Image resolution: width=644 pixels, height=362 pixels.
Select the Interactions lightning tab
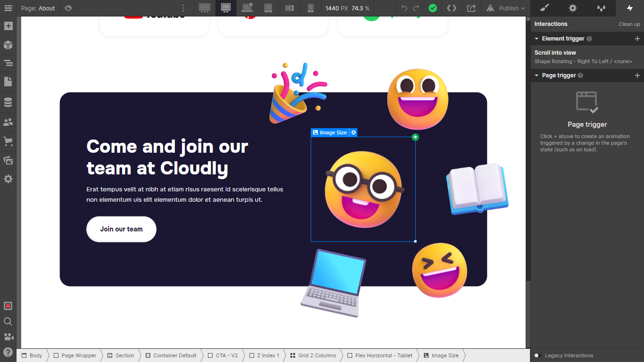click(630, 8)
